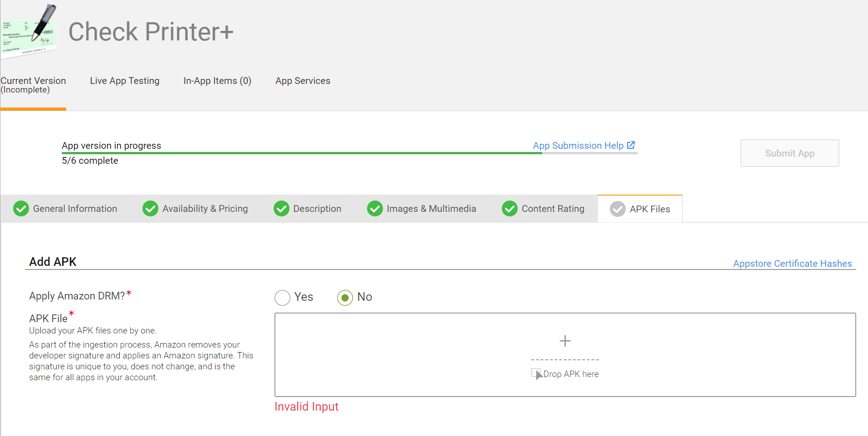This screenshot has width=868, height=436.
Task: Open the In-App Items (0) tab
Action: 217,81
